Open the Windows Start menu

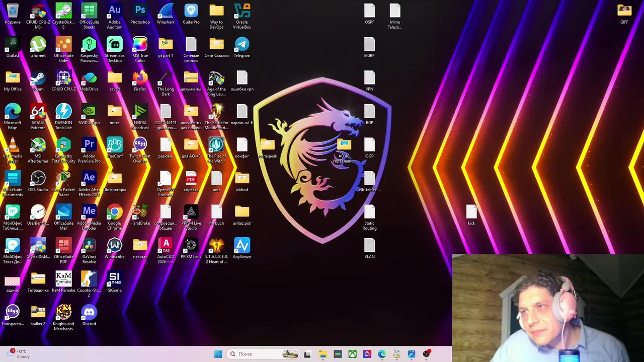218,354
